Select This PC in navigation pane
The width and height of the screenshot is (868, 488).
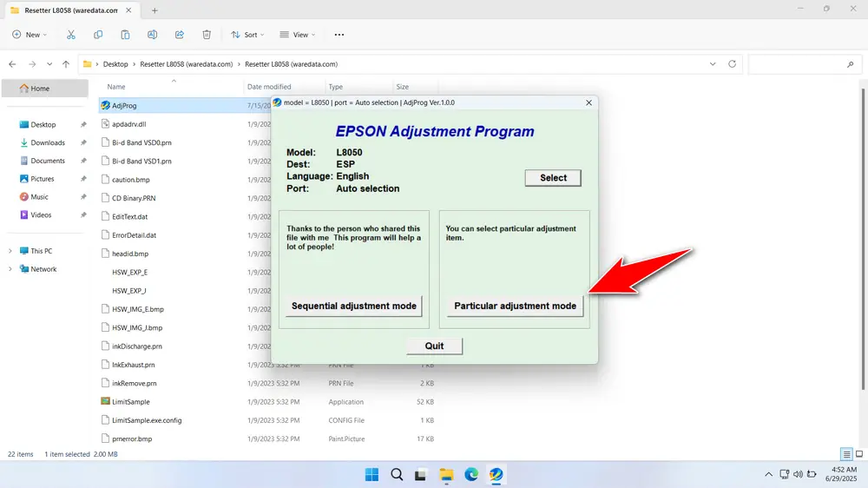pos(41,251)
